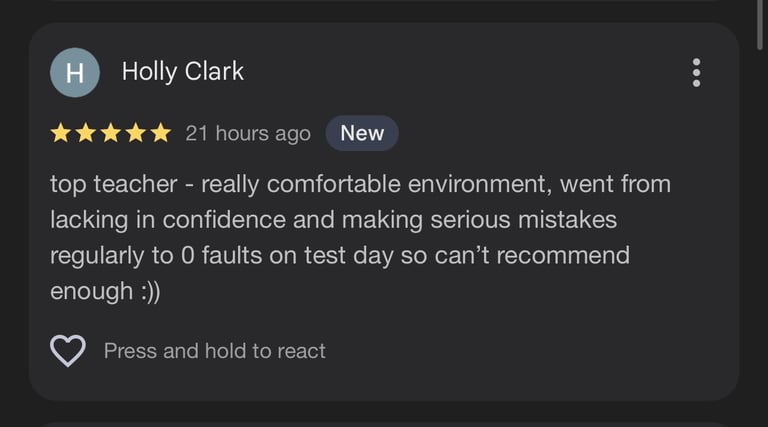
Task: Click the fifth yellow rating star
Action: click(161, 133)
